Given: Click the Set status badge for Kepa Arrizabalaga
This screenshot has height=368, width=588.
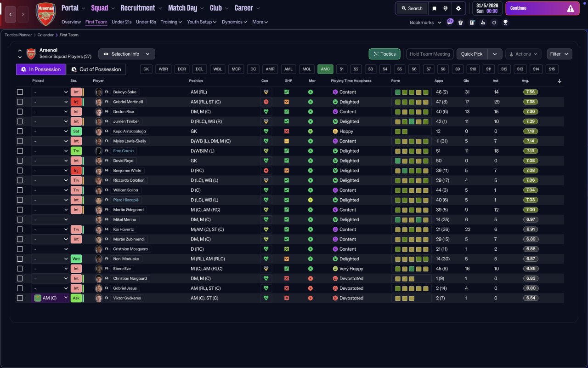Looking at the screenshot, I should coord(76,131).
